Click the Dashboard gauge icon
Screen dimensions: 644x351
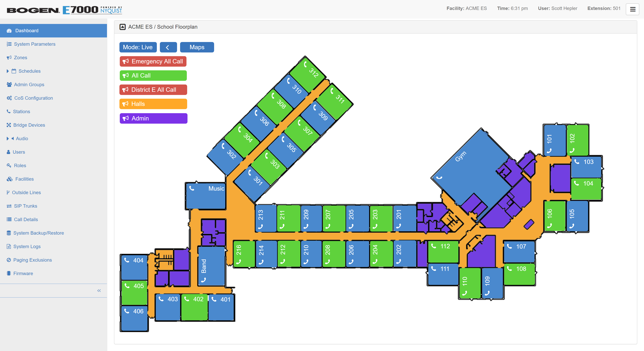pos(9,31)
